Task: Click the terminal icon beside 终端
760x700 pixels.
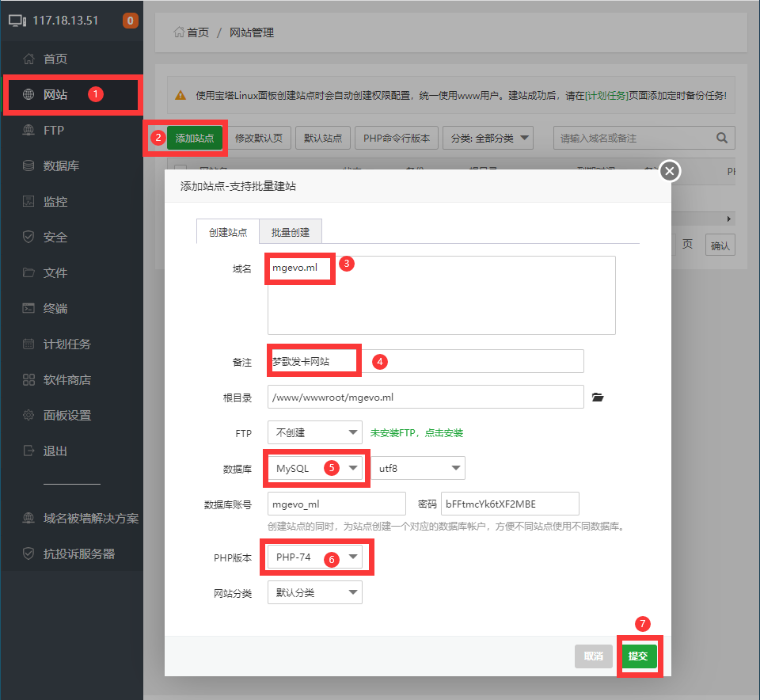Action: tap(28, 308)
